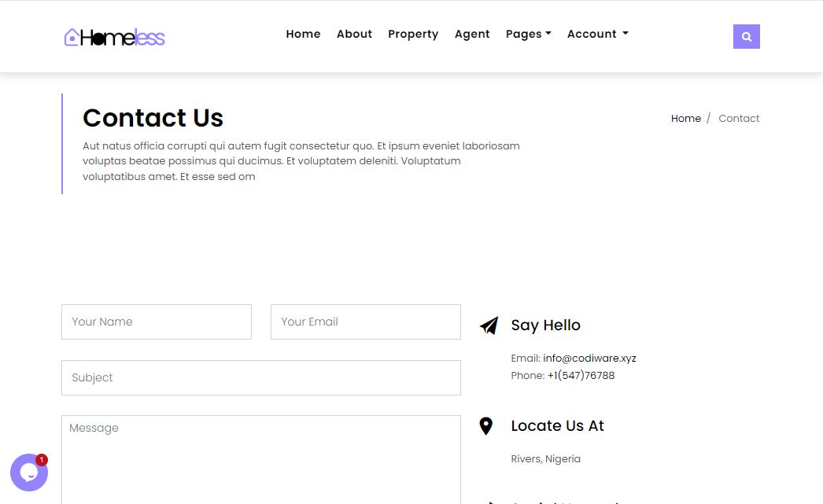
Task: Click the +1(547)76788 phone link
Action: [581, 376]
